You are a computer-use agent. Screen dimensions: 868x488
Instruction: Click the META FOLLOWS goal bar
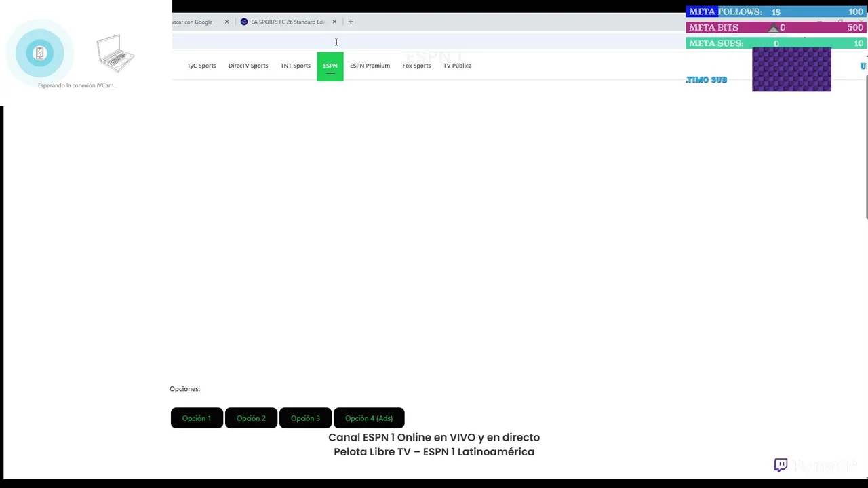(776, 12)
